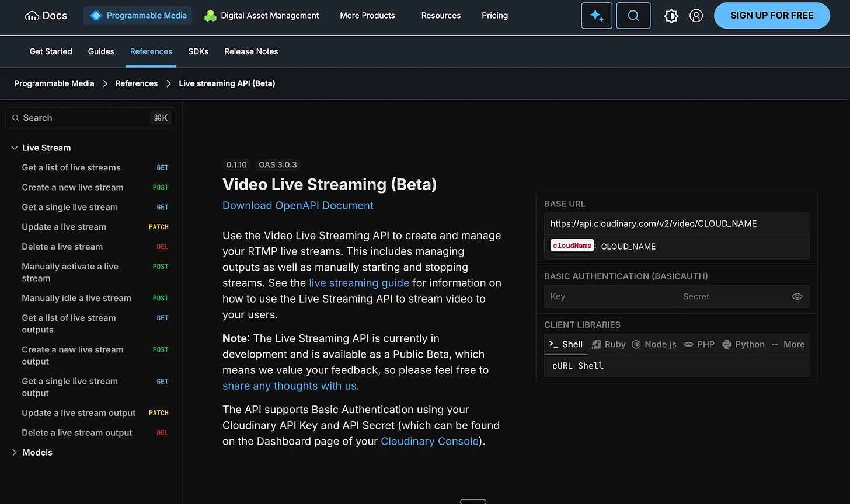The height and width of the screenshot is (504, 850).
Task: Select the Node.js client library
Action: (654, 344)
